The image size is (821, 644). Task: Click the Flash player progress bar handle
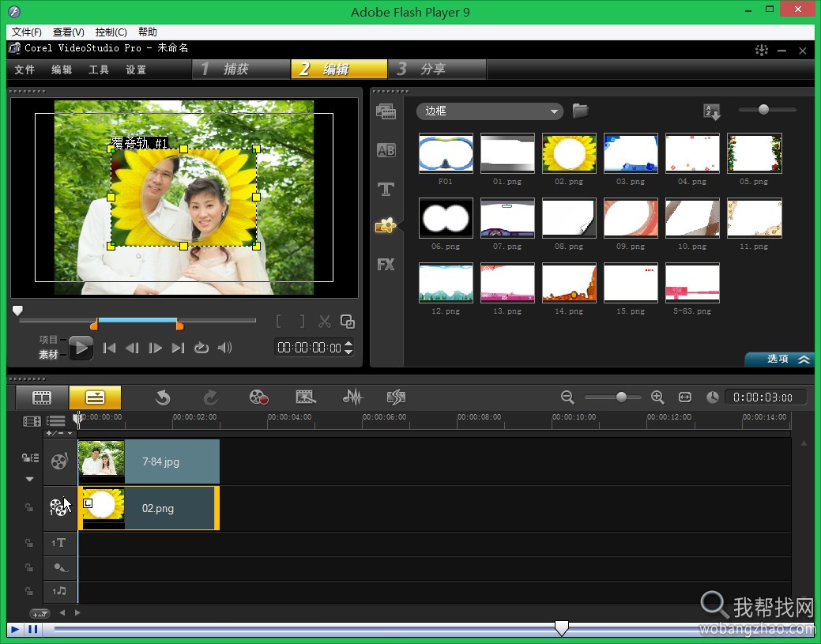tap(561, 627)
